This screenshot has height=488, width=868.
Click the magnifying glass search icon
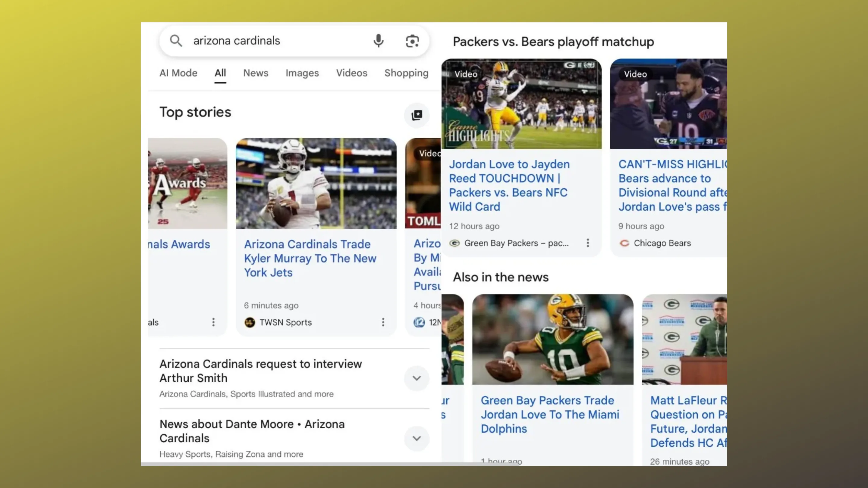point(175,41)
